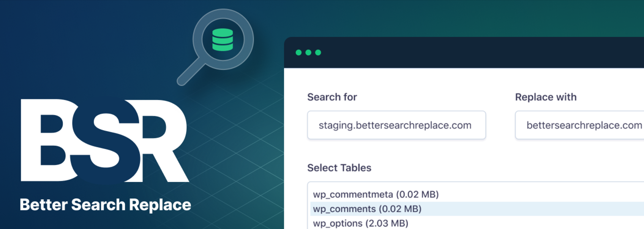644x229 pixels.
Task: Select the highlighted wp_comments table
Action: (x=367, y=209)
